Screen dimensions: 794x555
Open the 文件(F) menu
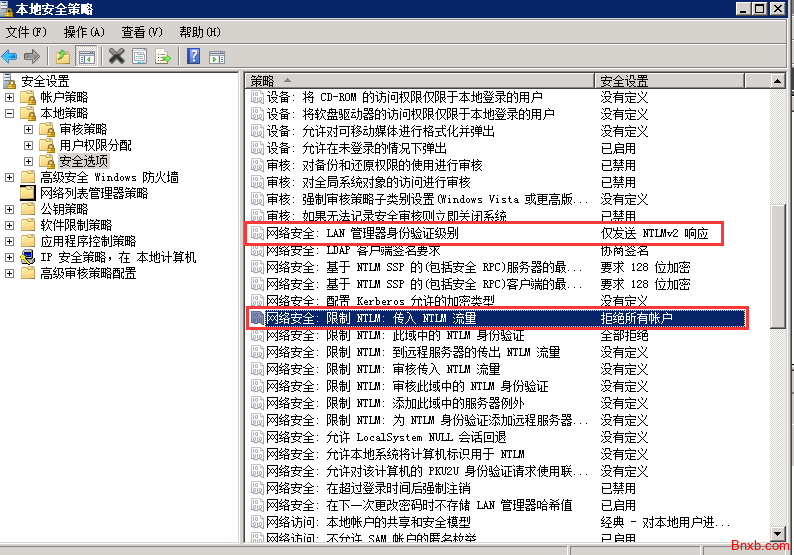(x=26, y=32)
